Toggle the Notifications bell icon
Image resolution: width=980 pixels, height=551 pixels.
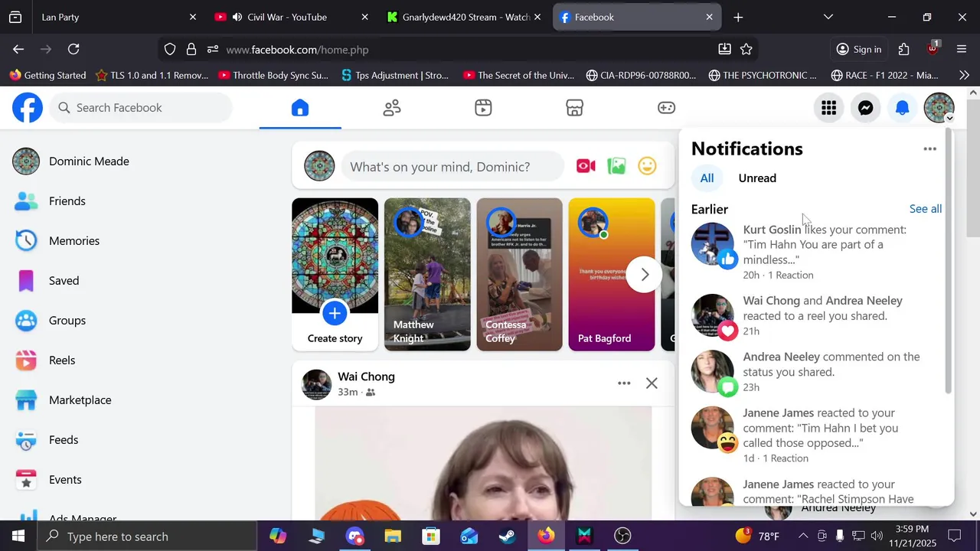coord(903,108)
